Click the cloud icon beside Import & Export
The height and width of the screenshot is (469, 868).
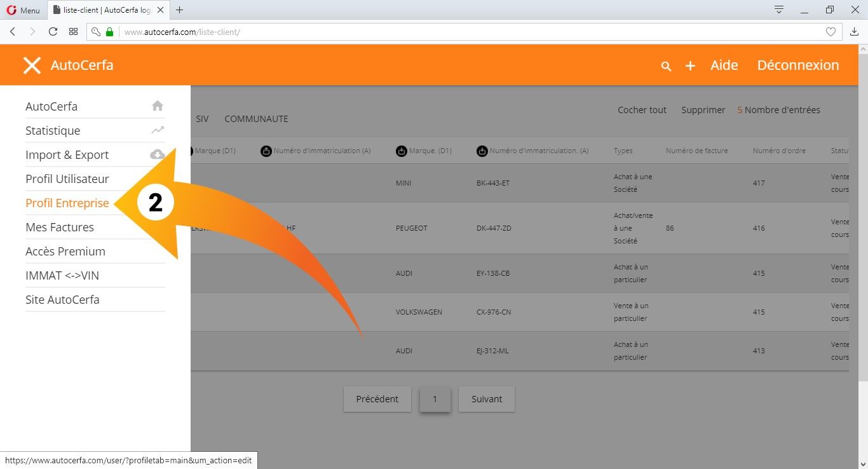(x=156, y=154)
